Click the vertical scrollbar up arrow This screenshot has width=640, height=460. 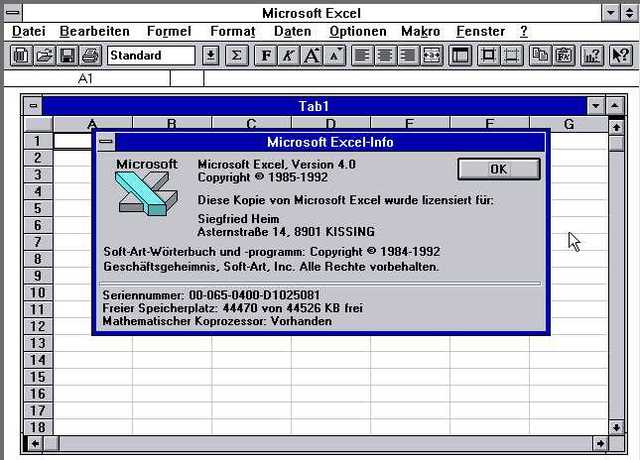616,127
